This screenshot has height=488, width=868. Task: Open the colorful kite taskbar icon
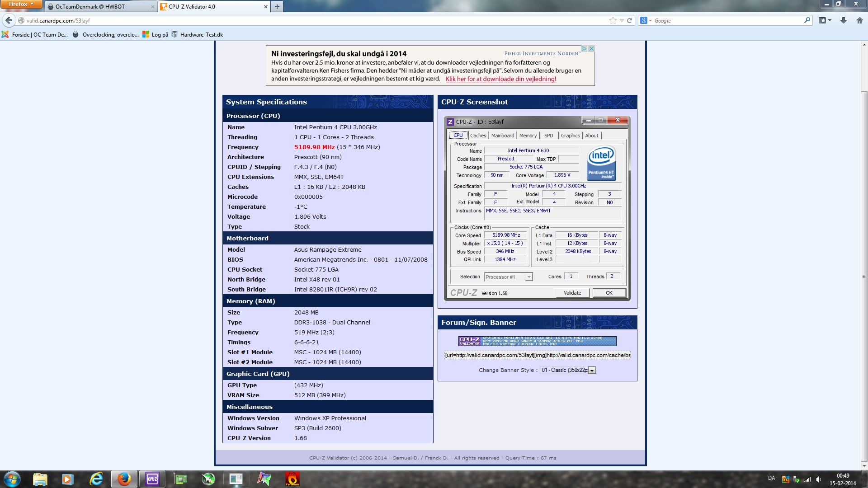click(x=264, y=479)
